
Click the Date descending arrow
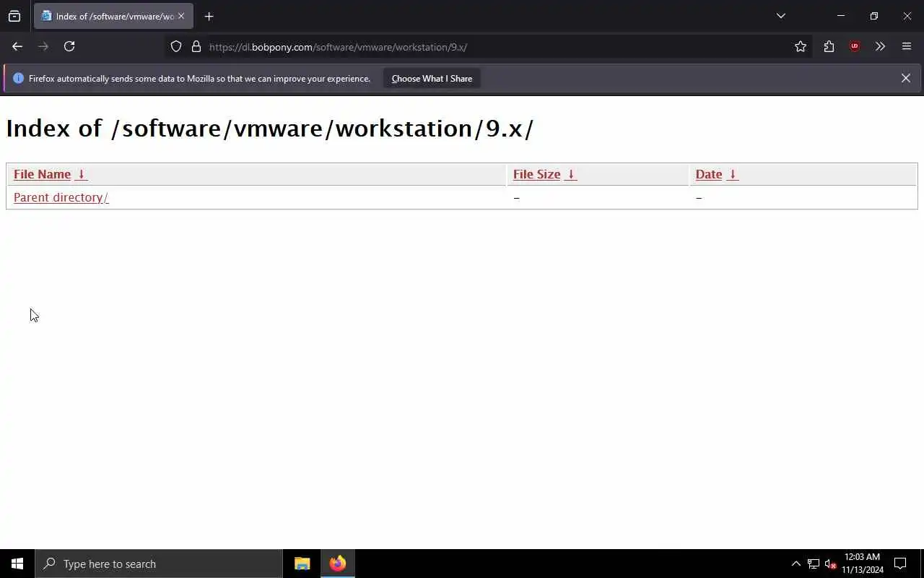(733, 174)
